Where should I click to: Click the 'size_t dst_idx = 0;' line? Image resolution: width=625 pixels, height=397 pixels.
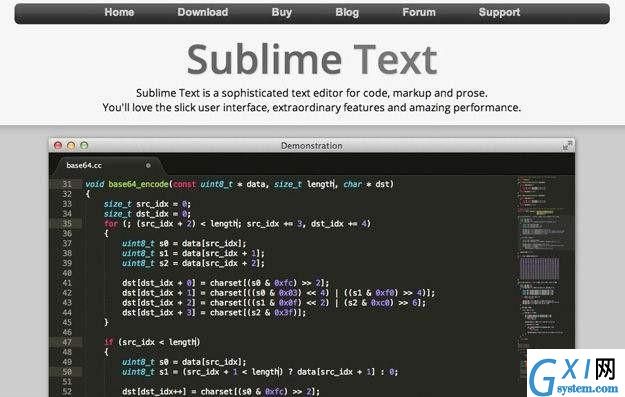click(x=147, y=214)
